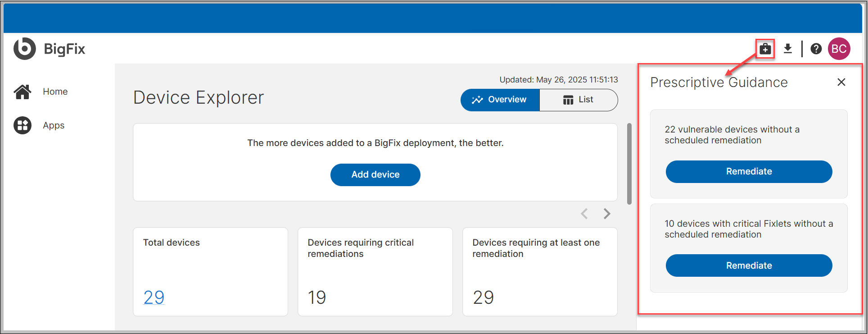868x334 pixels.
Task: Click the Home house icon in sidebar
Action: click(23, 92)
